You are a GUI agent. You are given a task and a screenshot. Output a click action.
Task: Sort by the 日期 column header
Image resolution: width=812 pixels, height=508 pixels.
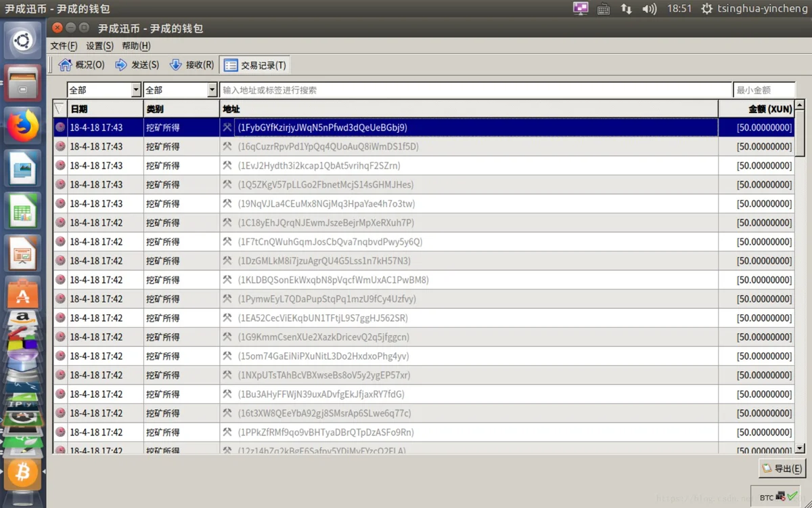tap(106, 108)
